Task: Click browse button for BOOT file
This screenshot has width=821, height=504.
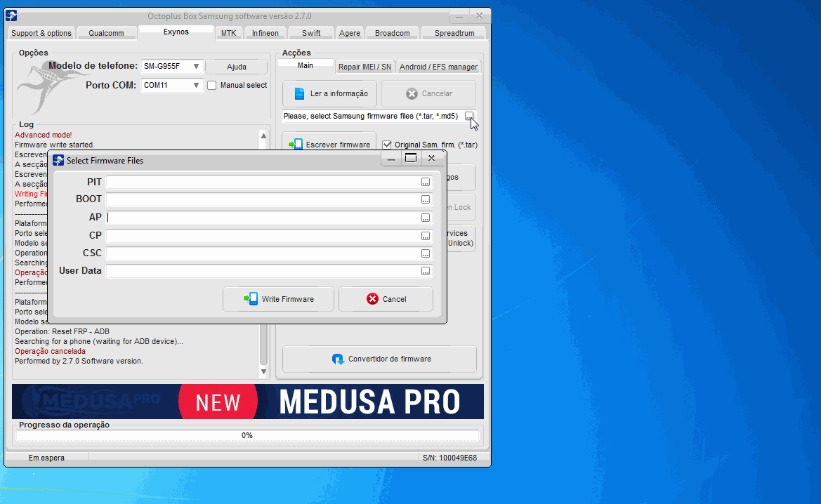Action: [425, 199]
